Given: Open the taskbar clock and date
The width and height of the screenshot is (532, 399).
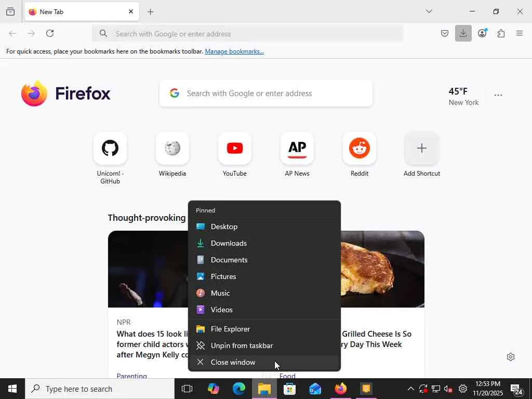Looking at the screenshot, I should click(x=487, y=389).
